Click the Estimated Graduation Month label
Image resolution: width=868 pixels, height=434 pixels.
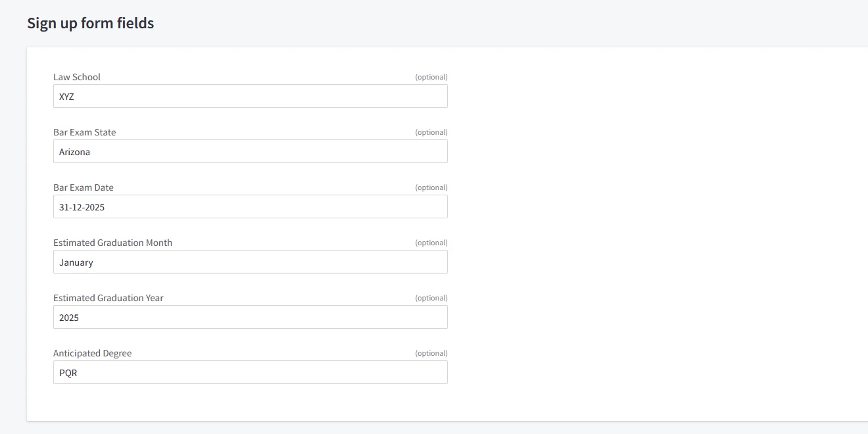click(x=112, y=242)
